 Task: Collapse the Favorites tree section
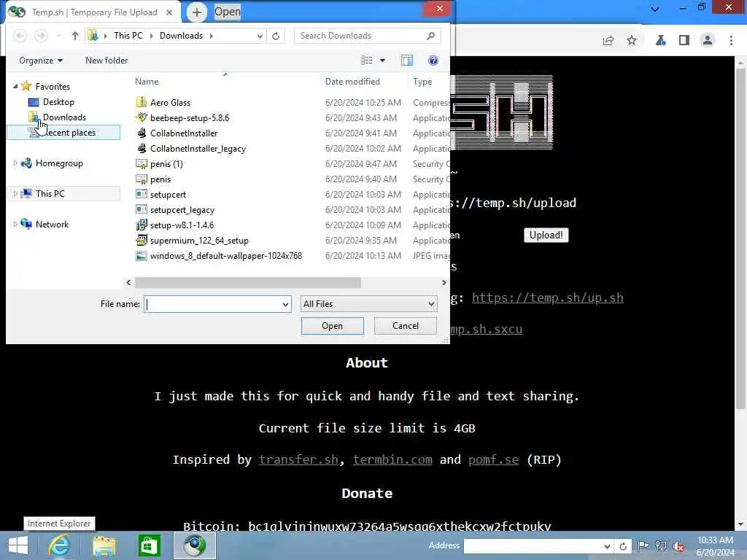(15, 86)
